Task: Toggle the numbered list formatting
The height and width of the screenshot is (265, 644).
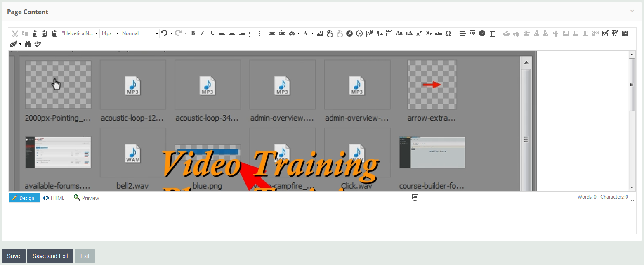Action: pyautogui.click(x=252, y=33)
